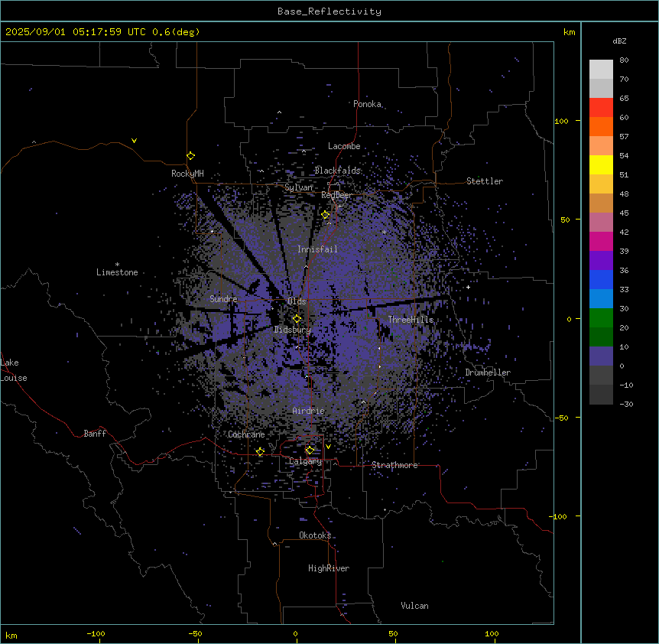This screenshot has height=644, width=659.
Task: Pick the slate purple 10-0 dBZ swatch
Action: (601, 356)
